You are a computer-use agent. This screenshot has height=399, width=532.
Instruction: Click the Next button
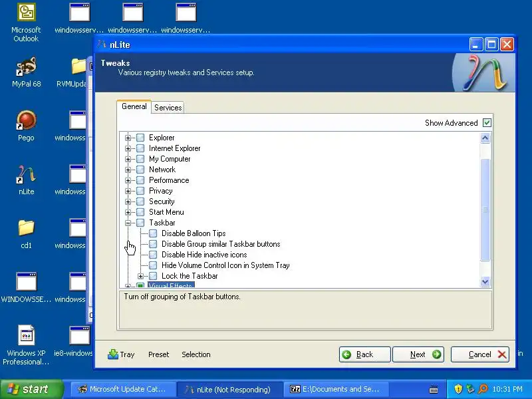pyautogui.click(x=418, y=354)
